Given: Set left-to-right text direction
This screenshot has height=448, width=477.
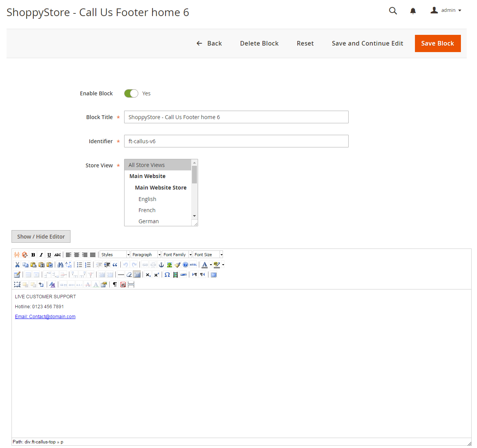Looking at the screenshot, I should (195, 275).
